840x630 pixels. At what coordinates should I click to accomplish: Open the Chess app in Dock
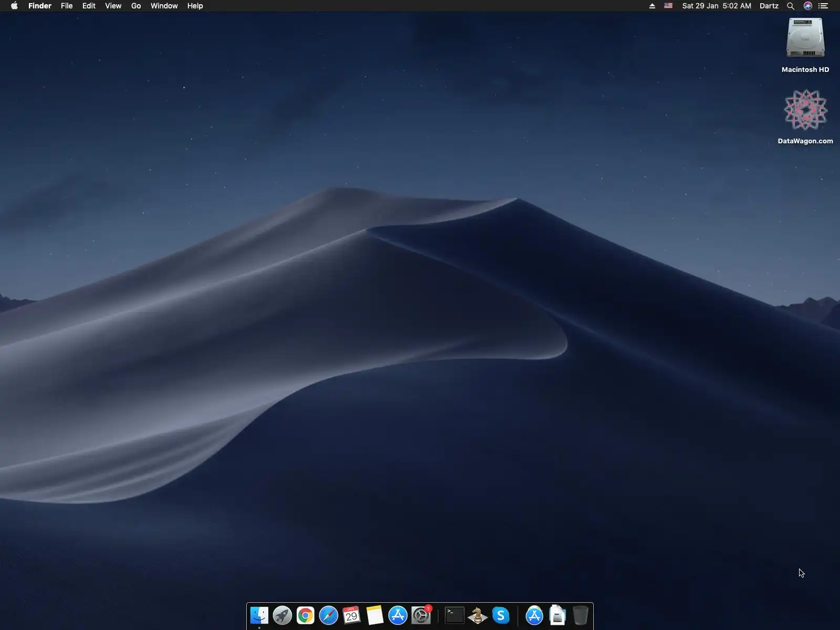point(478,615)
